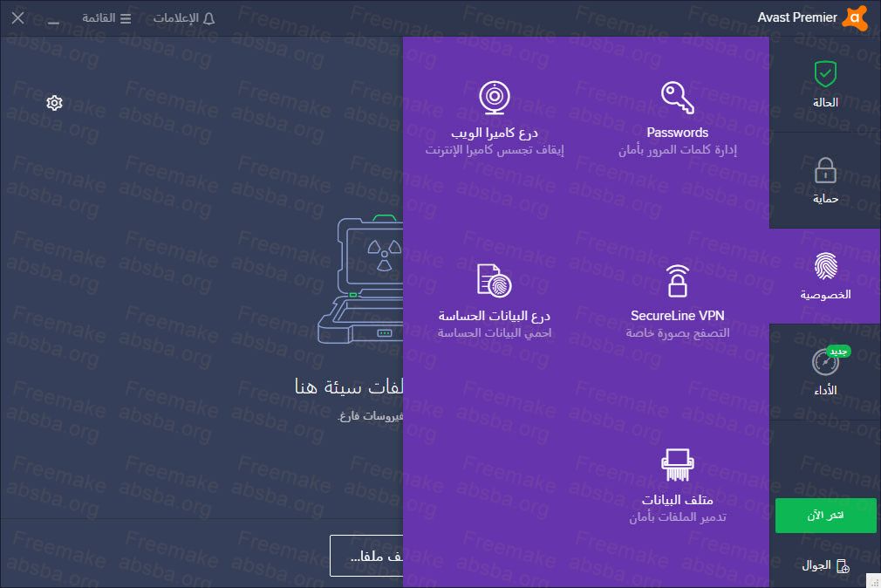The image size is (881, 588).
Task: Click the quarantine laptop illustration
Action: point(360,279)
